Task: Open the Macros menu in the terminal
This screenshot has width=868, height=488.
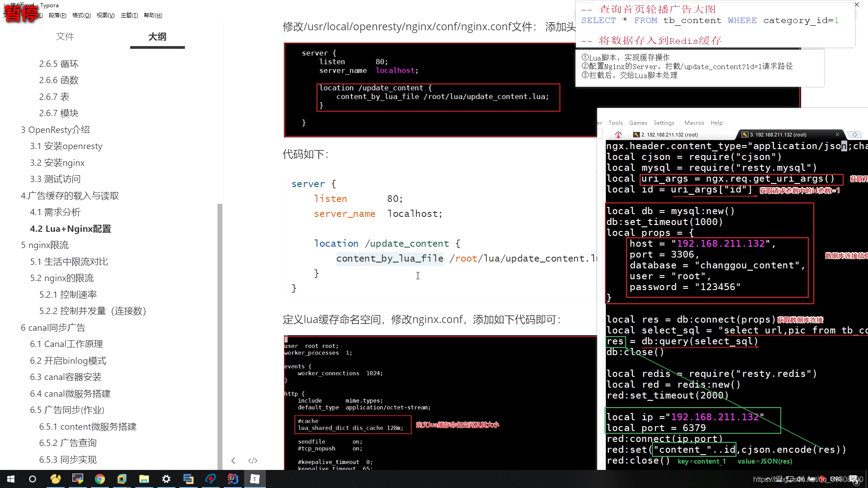Action: tap(694, 123)
